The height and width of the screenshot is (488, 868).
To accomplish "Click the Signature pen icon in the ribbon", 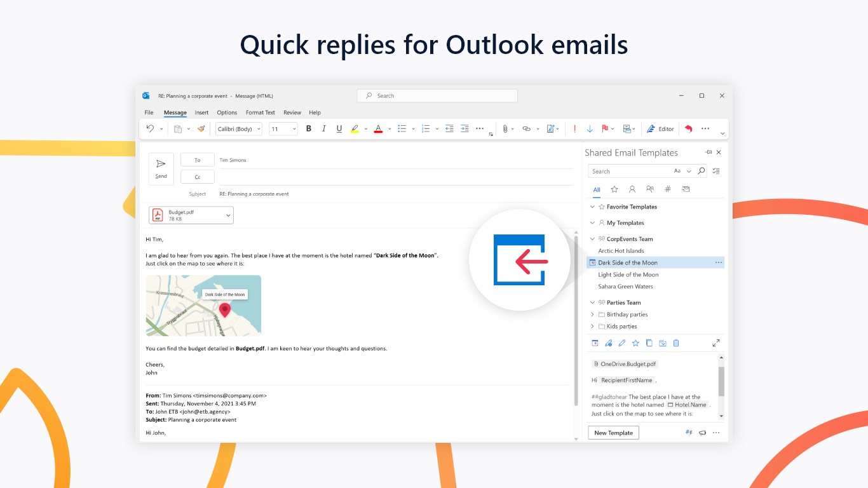I will [550, 128].
